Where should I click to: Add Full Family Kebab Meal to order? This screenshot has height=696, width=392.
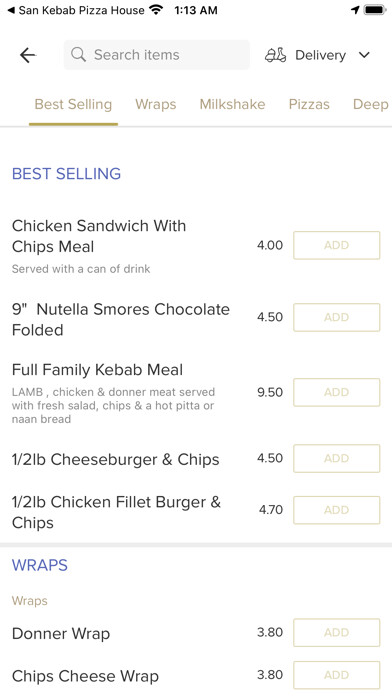(x=337, y=392)
